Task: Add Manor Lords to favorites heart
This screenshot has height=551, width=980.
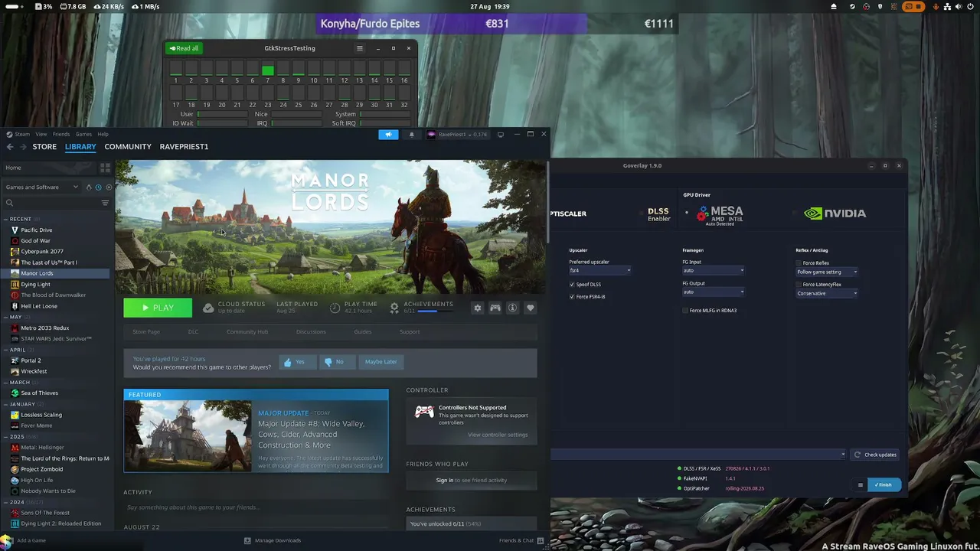Action: (x=531, y=308)
